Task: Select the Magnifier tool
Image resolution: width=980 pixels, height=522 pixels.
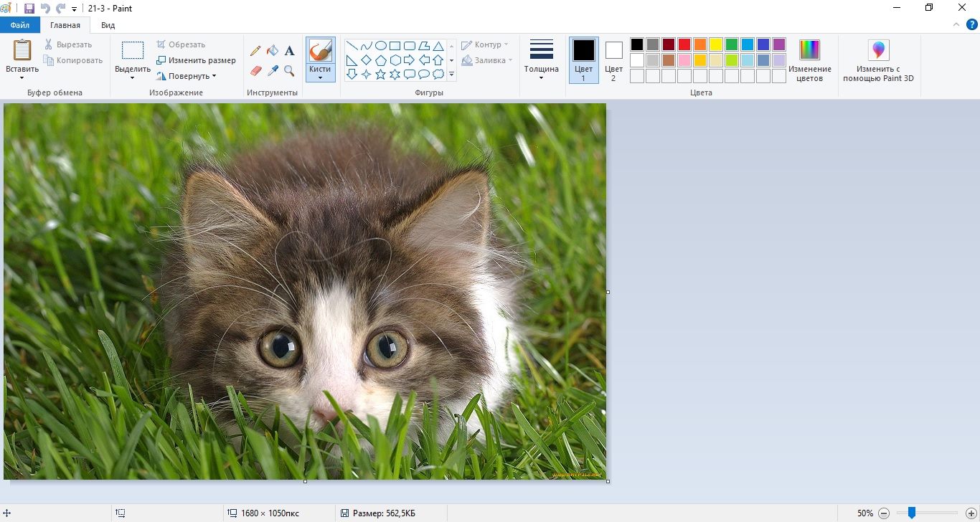Action: tap(289, 70)
